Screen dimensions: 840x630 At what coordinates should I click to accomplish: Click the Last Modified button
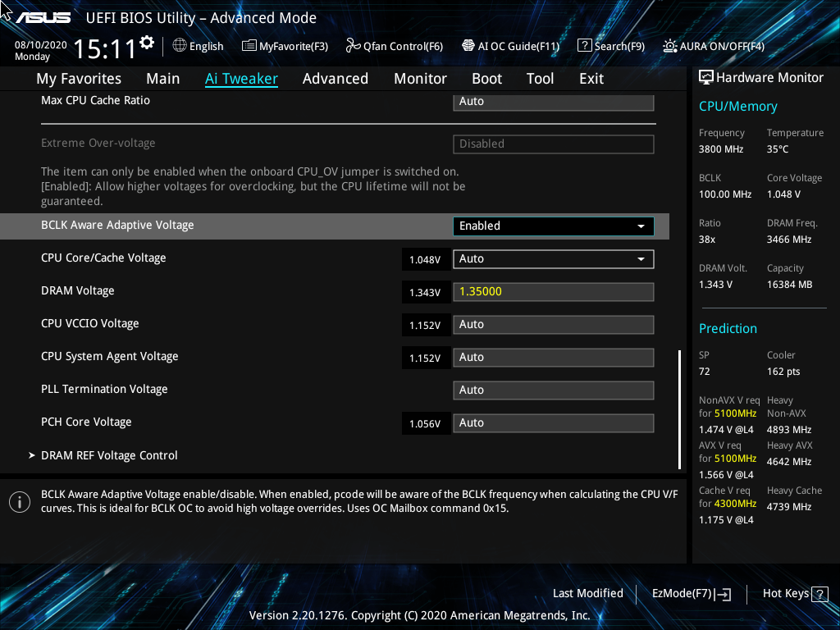[588, 593]
